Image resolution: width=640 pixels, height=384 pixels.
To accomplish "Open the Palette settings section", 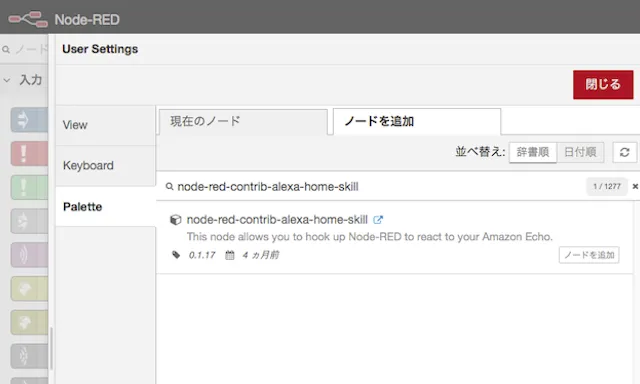I will 106,206.
